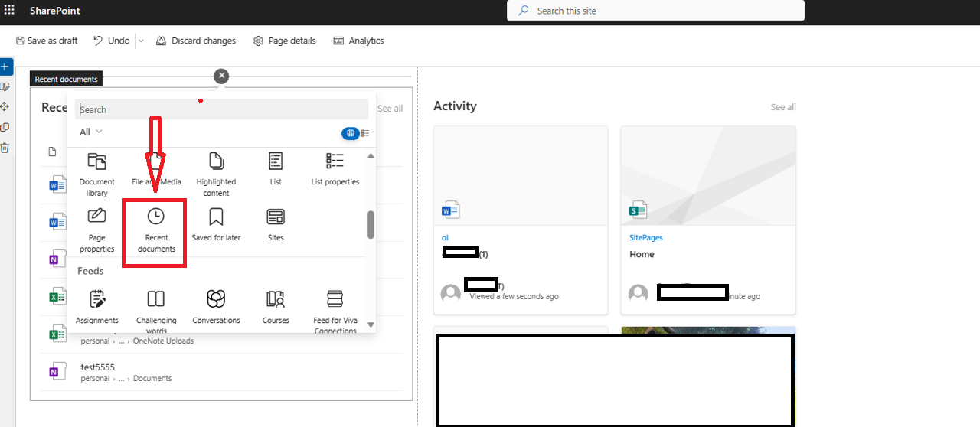Close the web part picker with X

pos(221,75)
